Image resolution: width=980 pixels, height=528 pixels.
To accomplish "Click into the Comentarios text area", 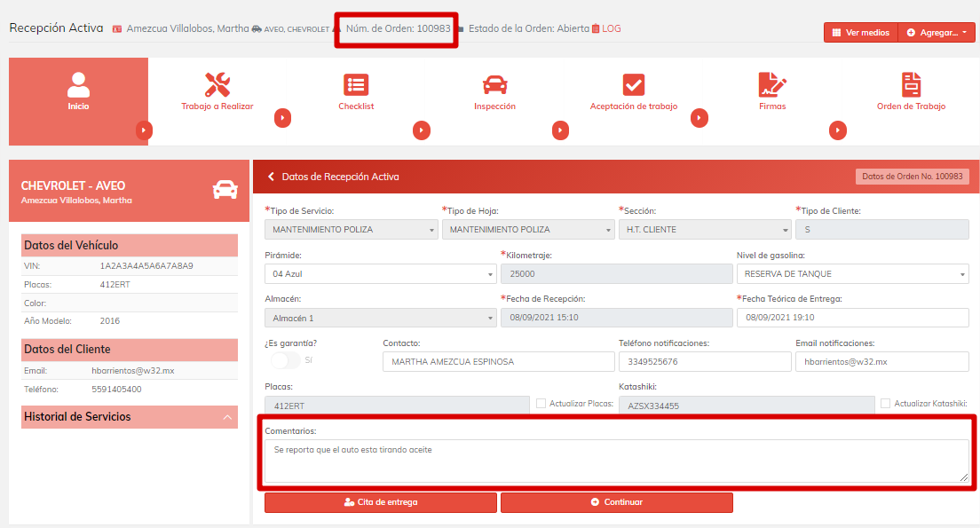I will pos(616,461).
